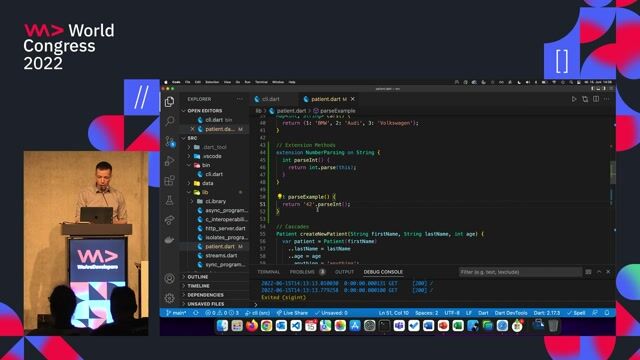
Task: Open the Trash in the Dock
Action: point(553,326)
